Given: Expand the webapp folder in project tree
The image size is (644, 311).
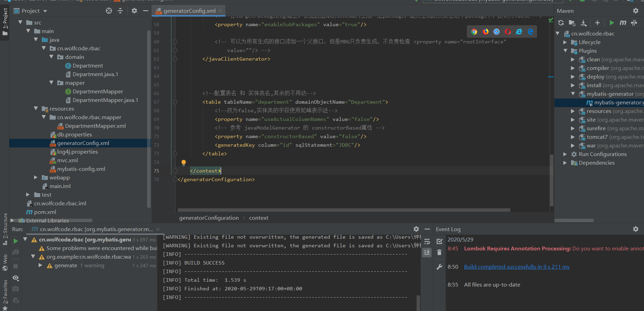Looking at the screenshot, I should click(36, 177).
